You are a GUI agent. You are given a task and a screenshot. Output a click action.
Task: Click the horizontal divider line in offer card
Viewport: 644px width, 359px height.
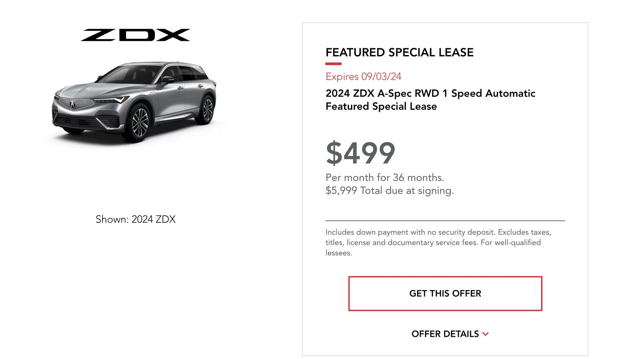(x=445, y=221)
